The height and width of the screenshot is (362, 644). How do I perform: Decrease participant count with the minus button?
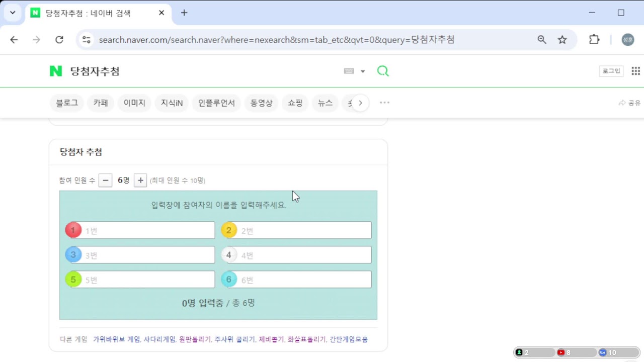(x=105, y=180)
